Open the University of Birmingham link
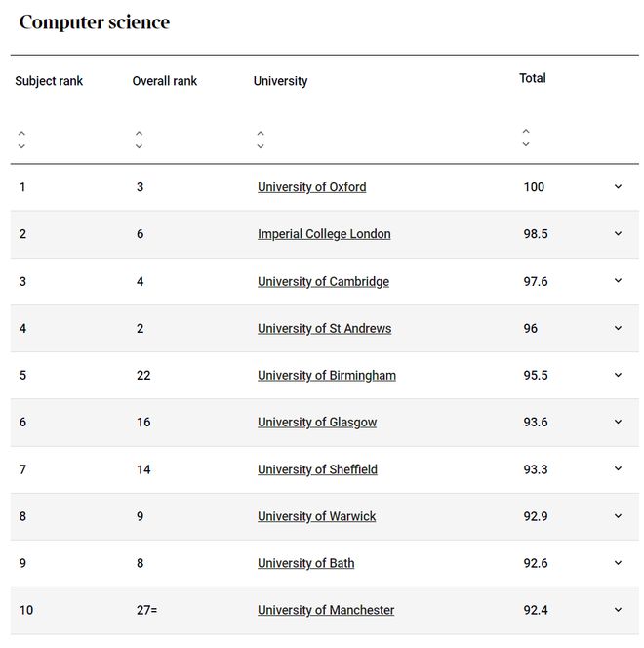The image size is (644, 648). coord(327,376)
